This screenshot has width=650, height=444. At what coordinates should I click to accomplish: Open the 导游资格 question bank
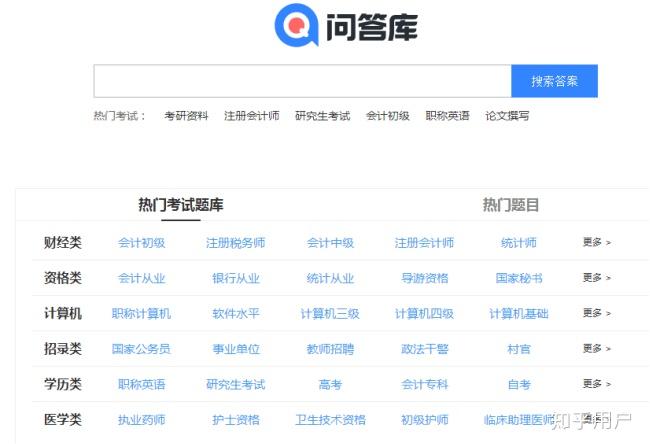[x=424, y=278]
